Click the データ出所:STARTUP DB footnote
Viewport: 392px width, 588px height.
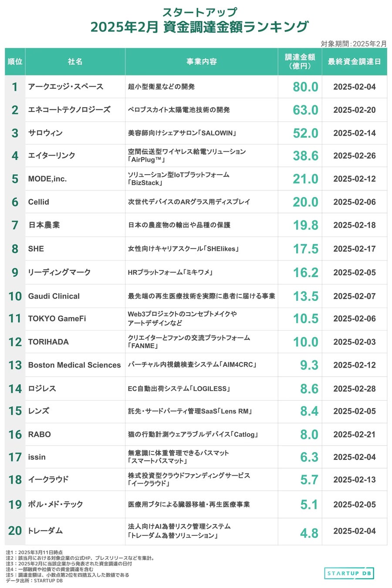pos(34,581)
